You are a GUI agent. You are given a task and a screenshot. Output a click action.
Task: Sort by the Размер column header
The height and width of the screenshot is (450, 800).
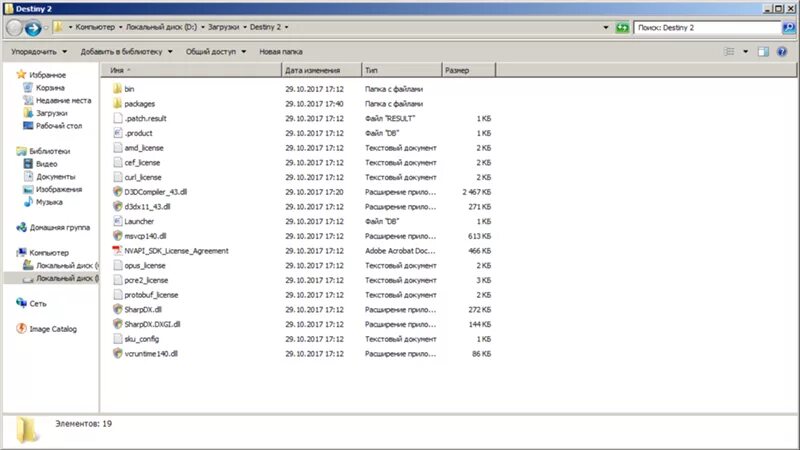[468, 70]
